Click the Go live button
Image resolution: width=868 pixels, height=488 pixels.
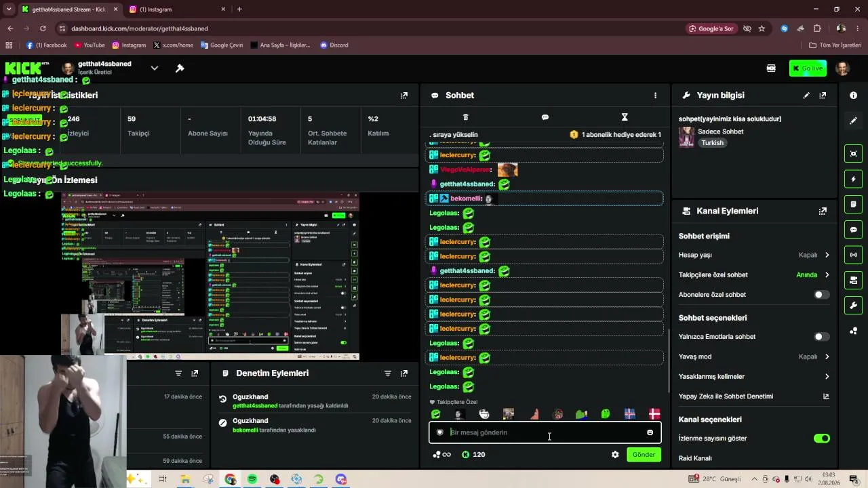[808, 68]
